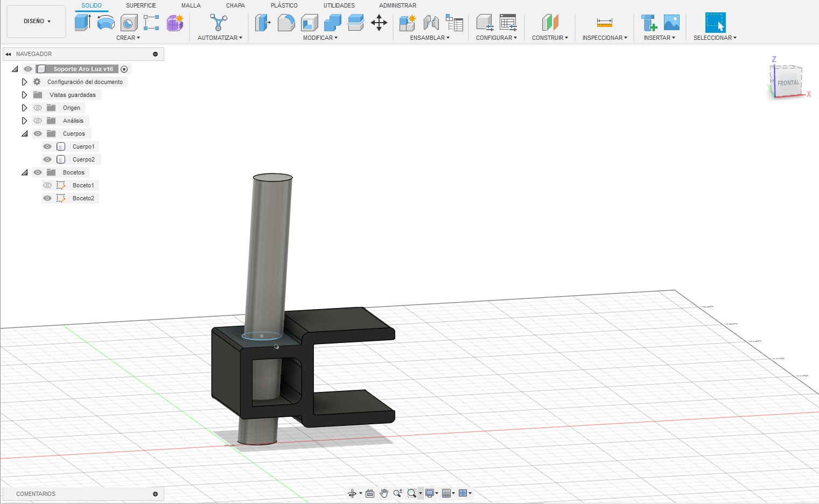Hide the Bocetos folder
819x504 pixels.
(38, 172)
